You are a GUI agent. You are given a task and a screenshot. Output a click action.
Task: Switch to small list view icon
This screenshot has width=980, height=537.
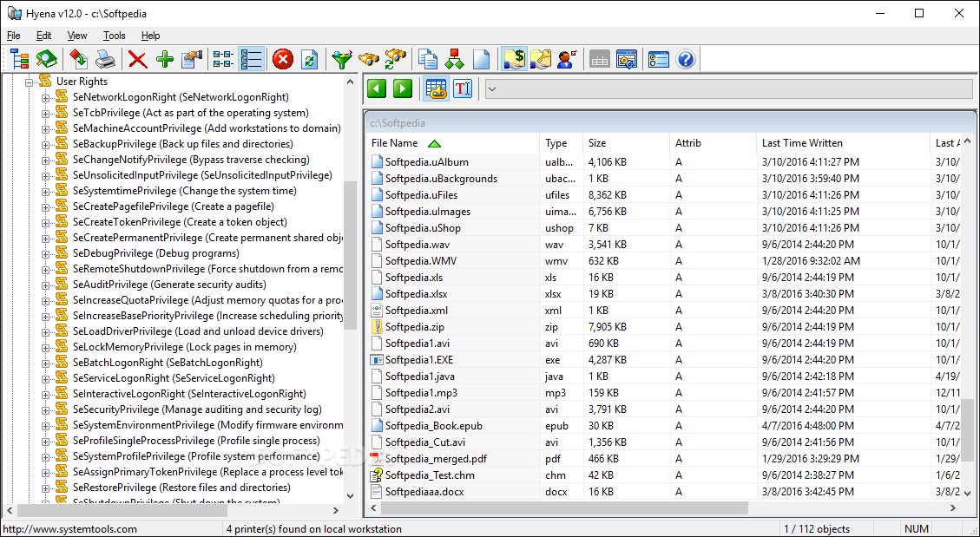coord(224,59)
